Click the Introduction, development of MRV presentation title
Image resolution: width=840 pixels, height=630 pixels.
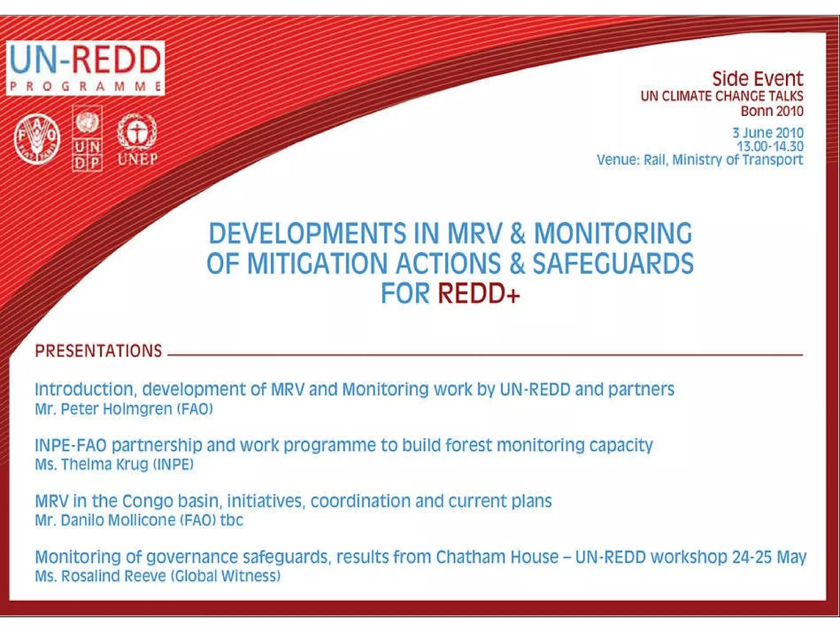tap(354, 389)
